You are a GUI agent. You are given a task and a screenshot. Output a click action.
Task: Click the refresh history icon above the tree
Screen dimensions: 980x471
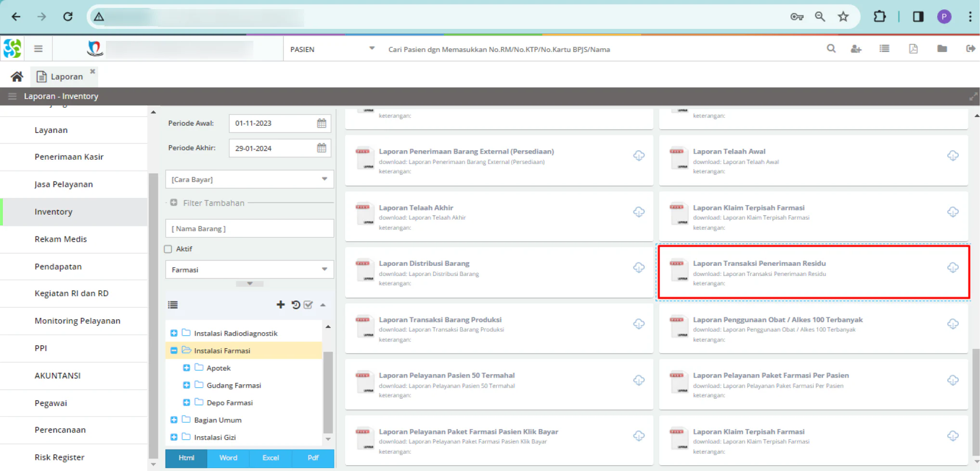tap(296, 304)
